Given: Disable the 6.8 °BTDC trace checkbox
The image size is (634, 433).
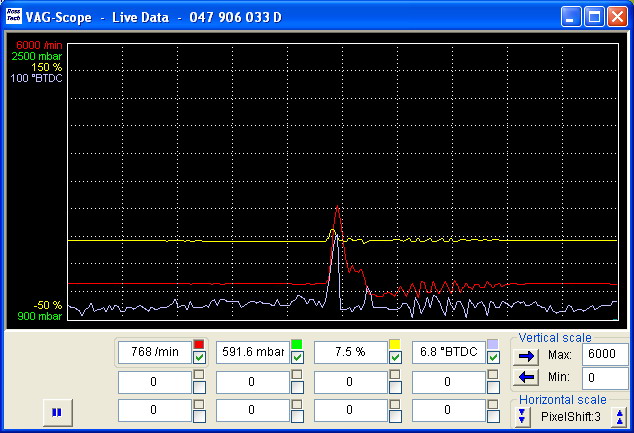Looking at the screenshot, I should point(493,357).
